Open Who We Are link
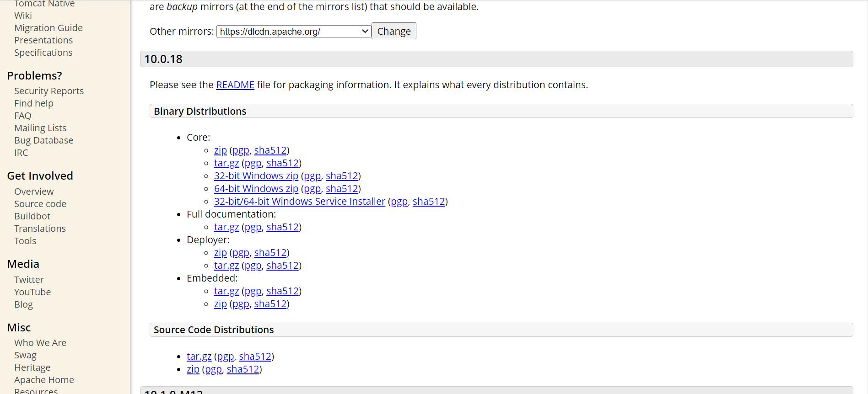This screenshot has width=868, height=394. 40,343
